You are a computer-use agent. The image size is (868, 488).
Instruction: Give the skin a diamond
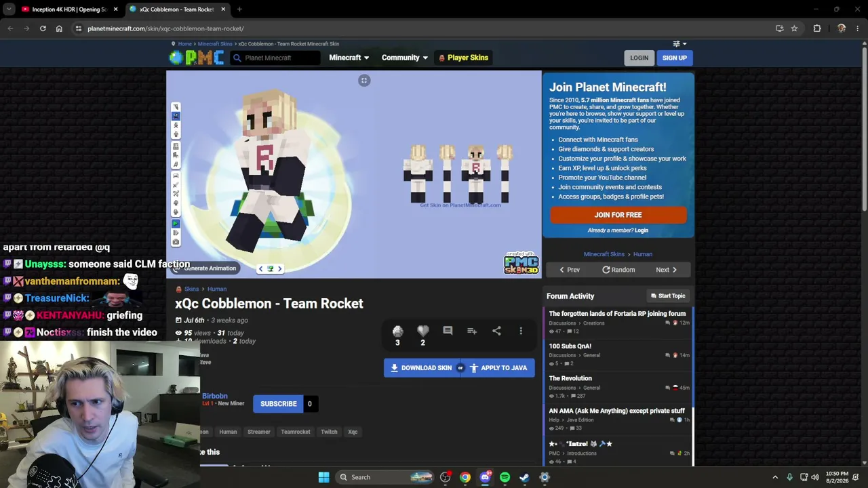(x=397, y=331)
